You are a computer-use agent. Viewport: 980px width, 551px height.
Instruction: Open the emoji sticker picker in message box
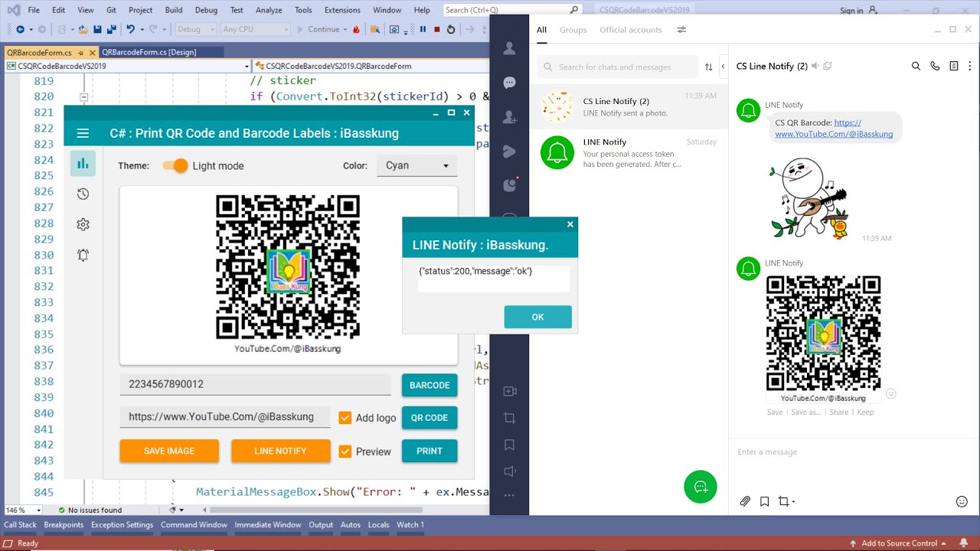tap(962, 501)
